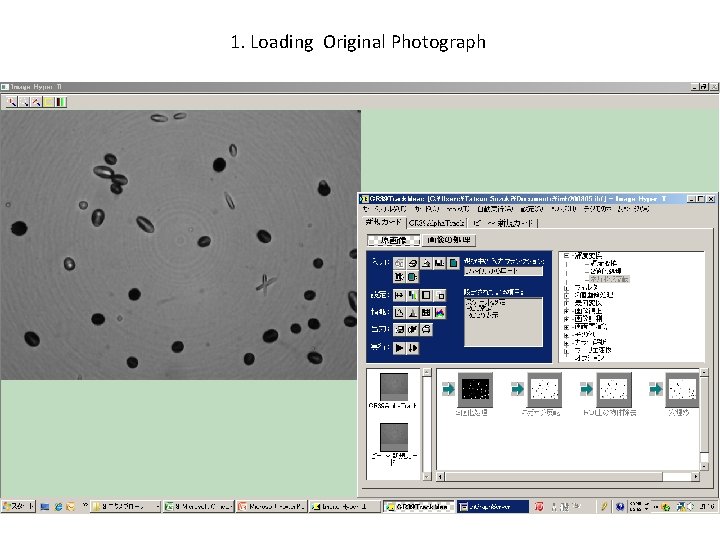Select the HOLE removal step thumbnail in the pipeline
The height and width of the screenshot is (540, 720).
[x=613, y=390]
